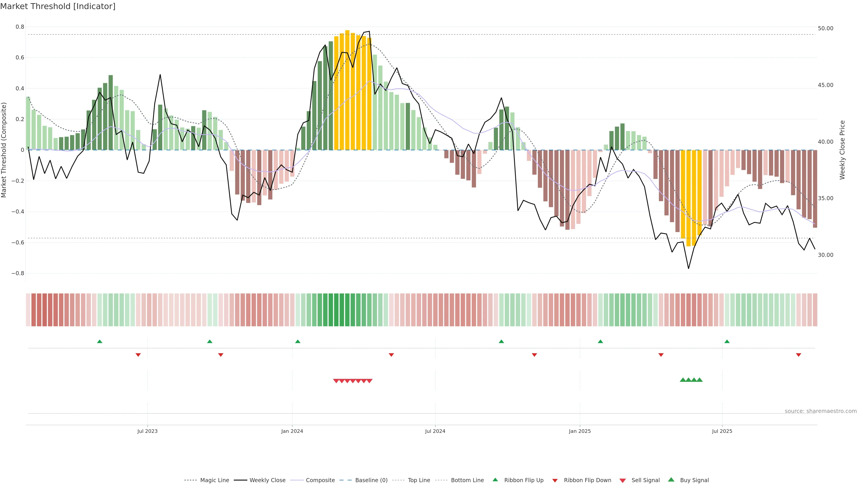Click the Jul 2024 axis label
Image resolution: width=868 pixels, height=488 pixels.
(x=435, y=431)
